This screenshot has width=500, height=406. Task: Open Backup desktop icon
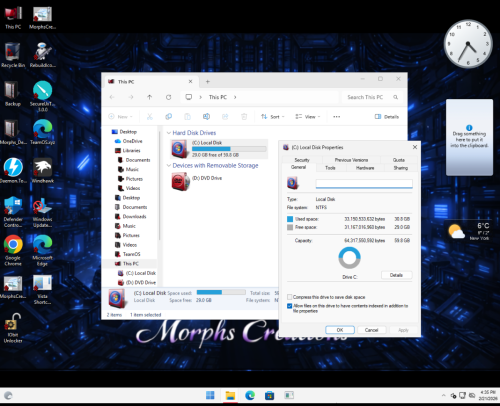click(13, 94)
